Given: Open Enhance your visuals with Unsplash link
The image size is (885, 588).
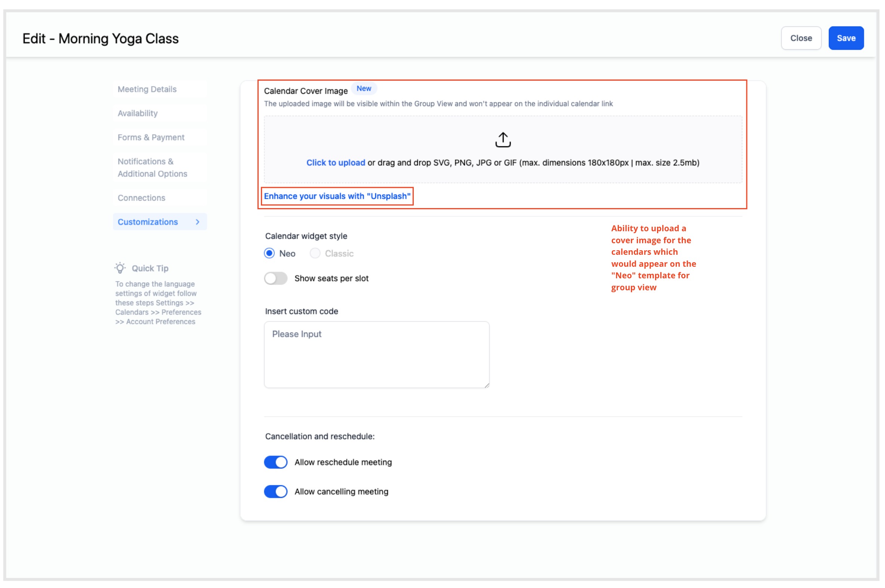Looking at the screenshot, I should [337, 196].
